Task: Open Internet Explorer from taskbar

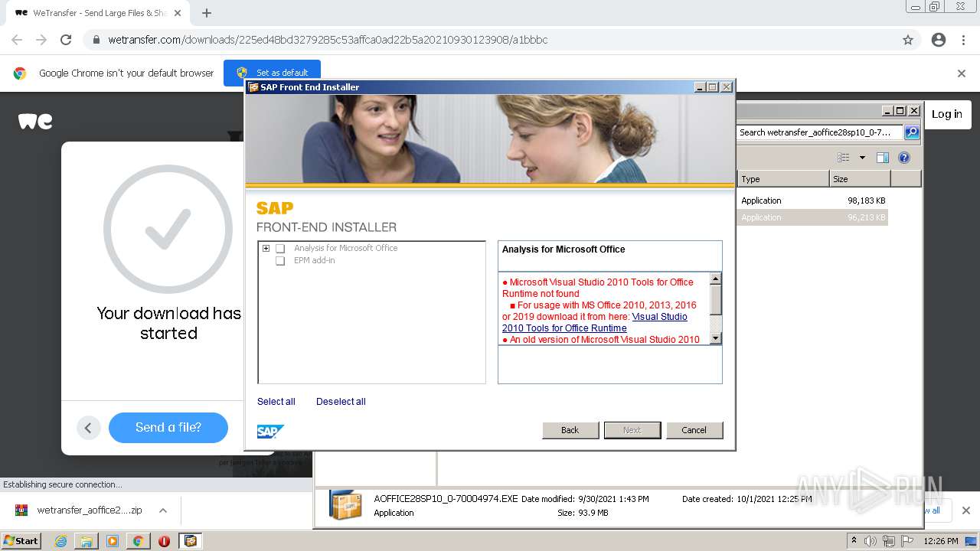Action: tap(60, 541)
